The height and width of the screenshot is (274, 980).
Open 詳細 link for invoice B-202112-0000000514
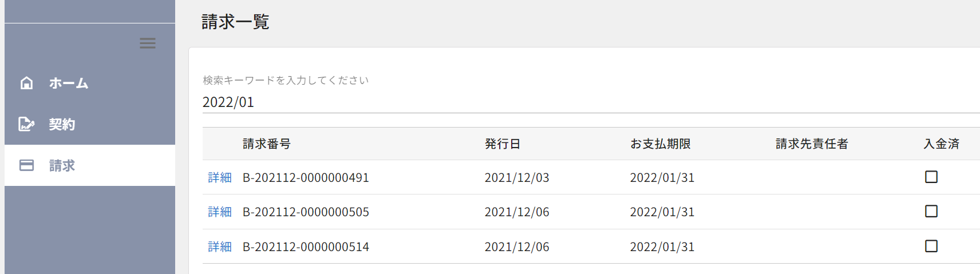pyautogui.click(x=219, y=247)
